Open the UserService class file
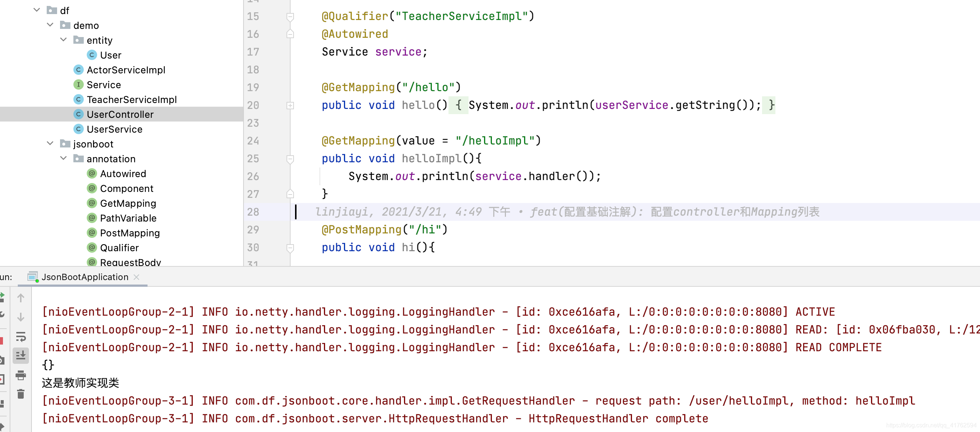Image resolution: width=980 pixels, height=432 pixels. coord(115,129)
